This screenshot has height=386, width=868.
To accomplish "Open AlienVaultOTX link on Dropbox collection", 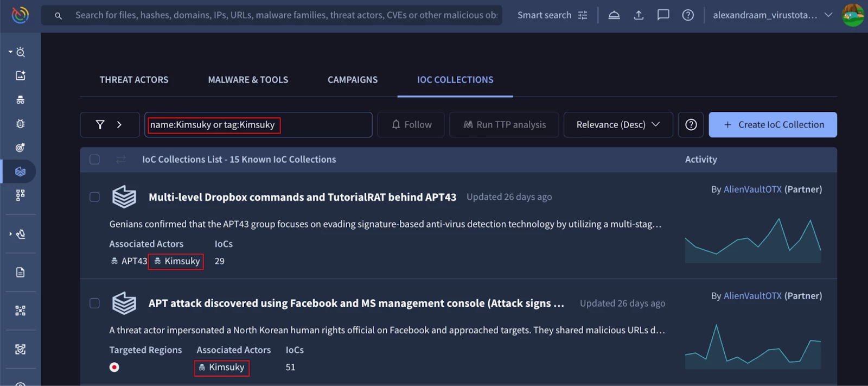I will (752, 189).
